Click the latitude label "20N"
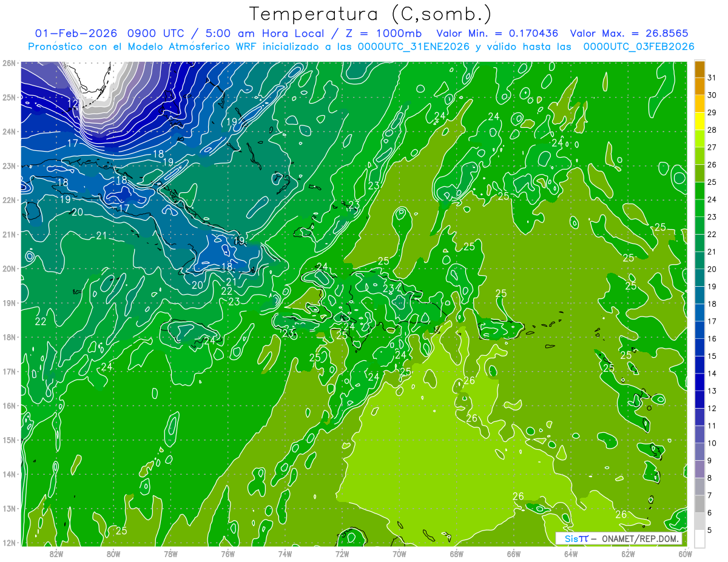 9,269
